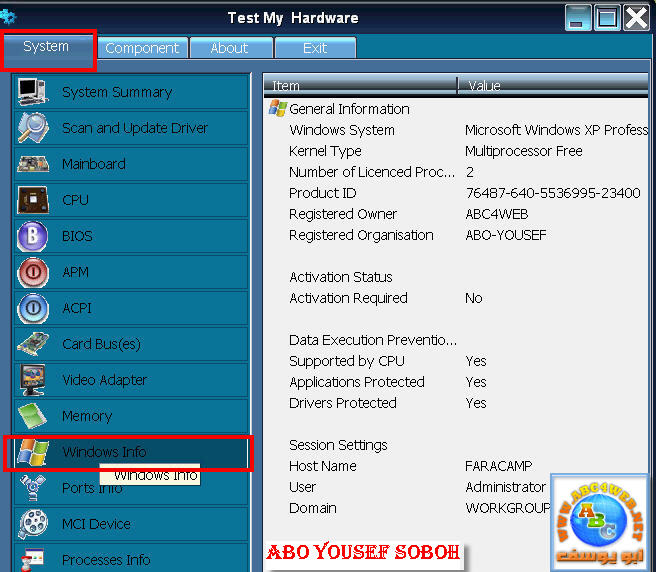Click the Mainboard circuit board icon
Viewport: 656px width, 572px height.
pyautogui.click(x=33, y=164)
